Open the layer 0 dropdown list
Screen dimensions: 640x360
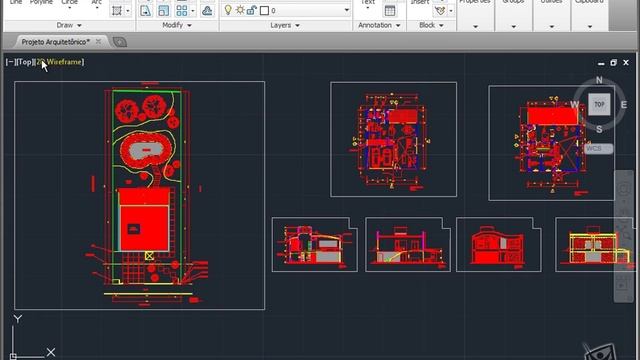(347, 10)
